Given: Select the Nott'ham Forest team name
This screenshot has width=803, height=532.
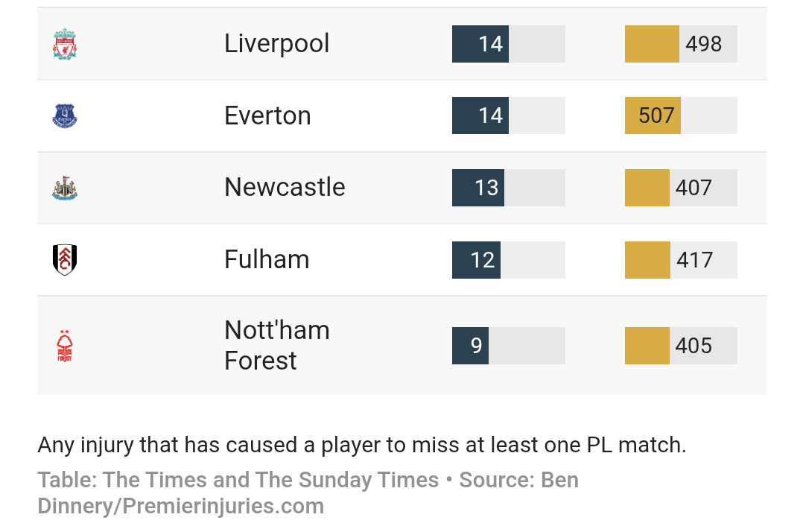Looking at the screenshot, I should [276, 346].
